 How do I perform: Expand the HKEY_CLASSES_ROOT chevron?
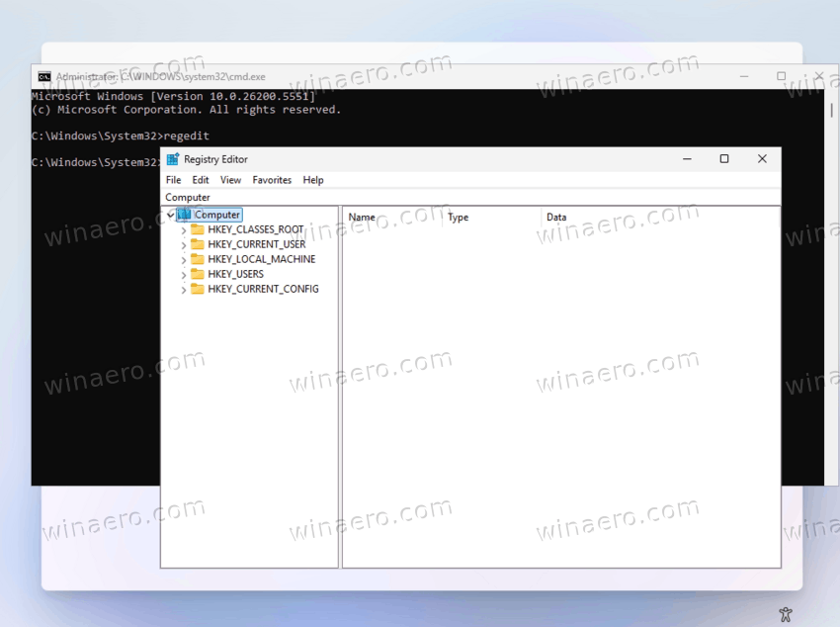pyautogui.click(x=184, y=230)
